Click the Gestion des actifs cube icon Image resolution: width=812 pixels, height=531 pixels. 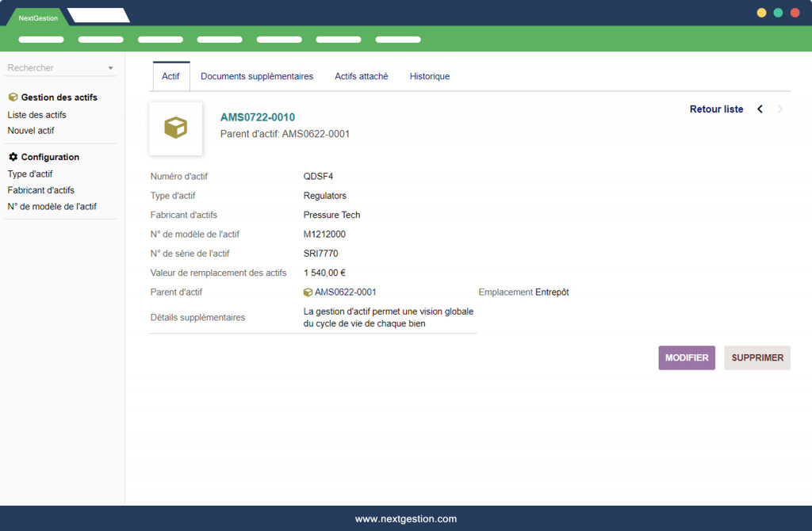click(13, 97)
